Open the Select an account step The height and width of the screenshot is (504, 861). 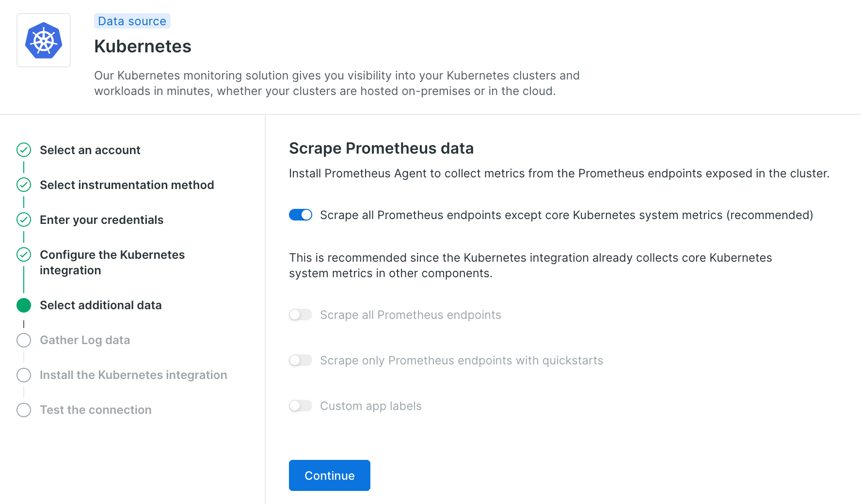pyautogui.click(x=90, y=150)
